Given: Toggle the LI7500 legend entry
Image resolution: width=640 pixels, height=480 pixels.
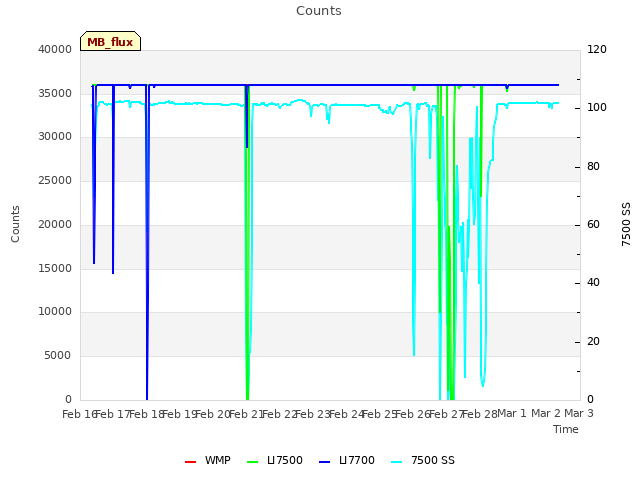Looking at the screenshot, I should (x=275, y=460).
